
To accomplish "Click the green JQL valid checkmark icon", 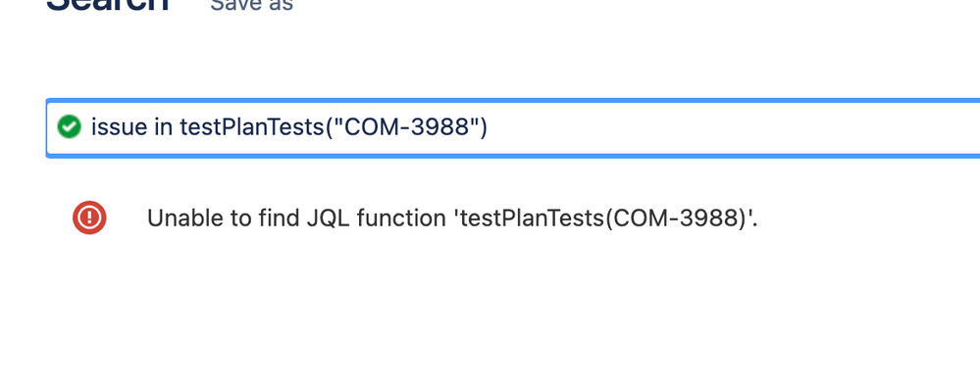I will (x=69, y=126).
